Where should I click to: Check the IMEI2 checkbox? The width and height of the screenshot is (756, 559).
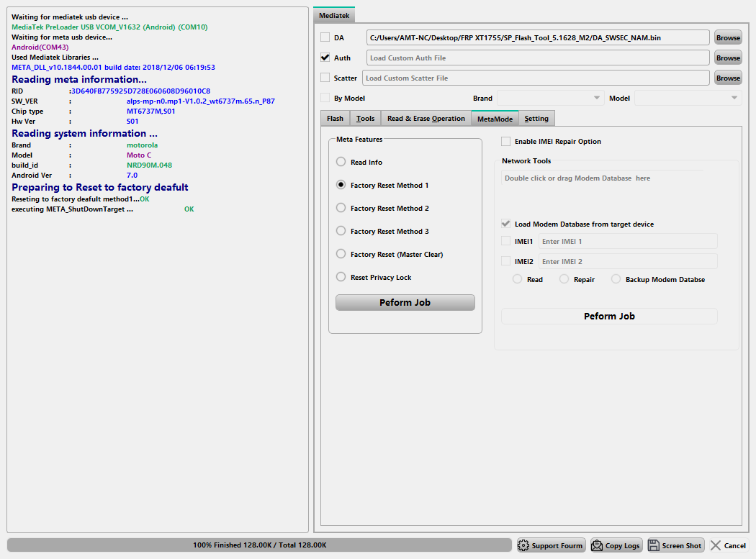click(x=505, y=261)
